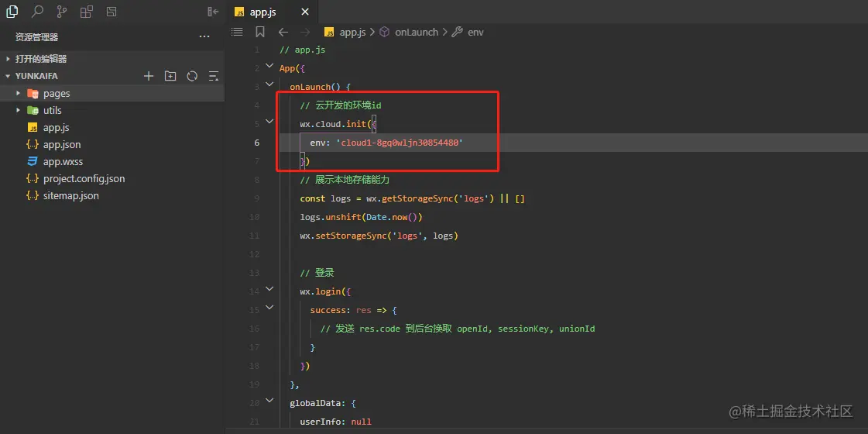Close the app.js editor tab
The image size is (868, 434).
[x=306, y=12]
